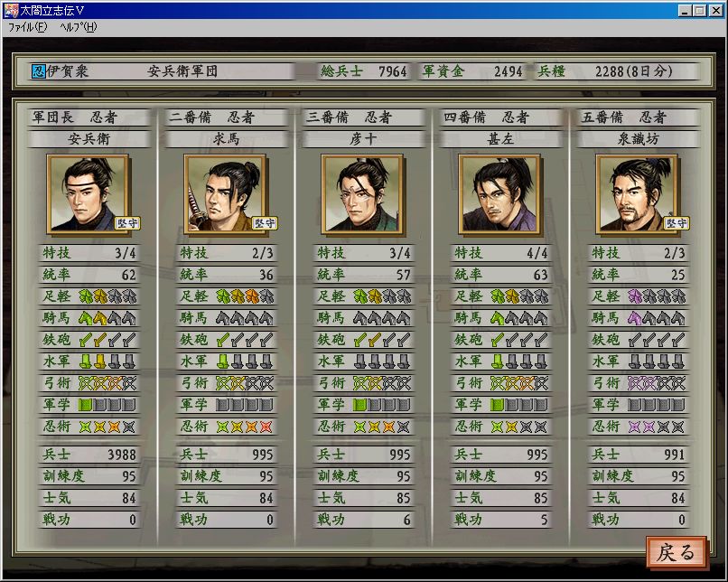This screenshot has width=728, height=582.
Task: Click 彦十's 戦功 6 row
Action: (x=363, y=520)
